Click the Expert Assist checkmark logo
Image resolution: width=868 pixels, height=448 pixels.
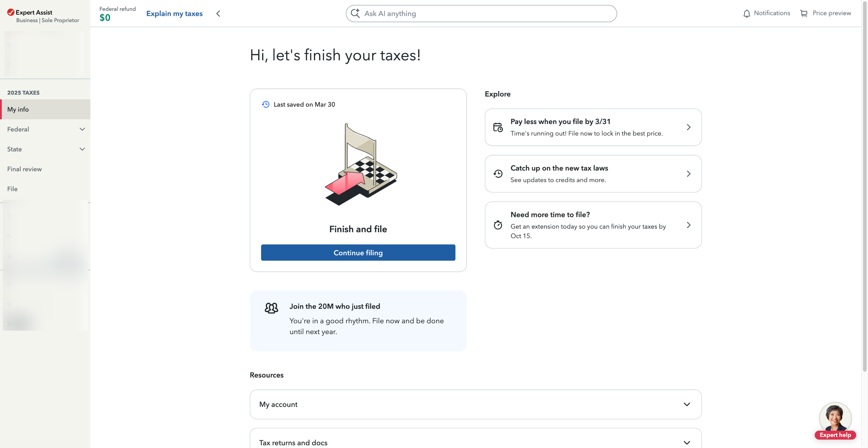(11, 13)
